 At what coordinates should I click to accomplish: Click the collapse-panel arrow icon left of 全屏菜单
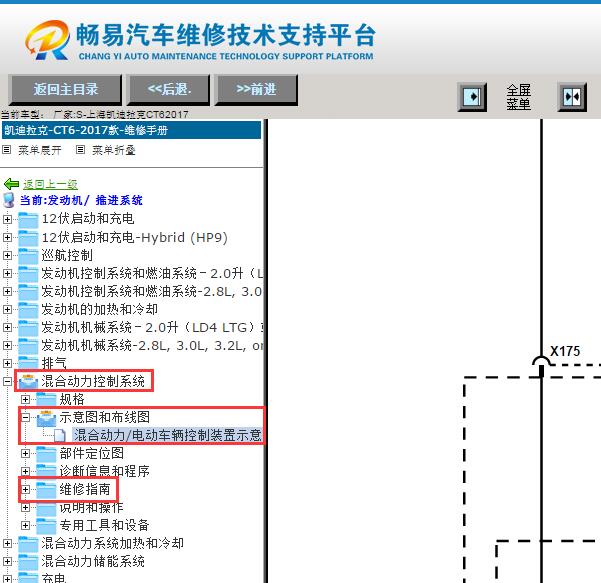coord(472,97)
